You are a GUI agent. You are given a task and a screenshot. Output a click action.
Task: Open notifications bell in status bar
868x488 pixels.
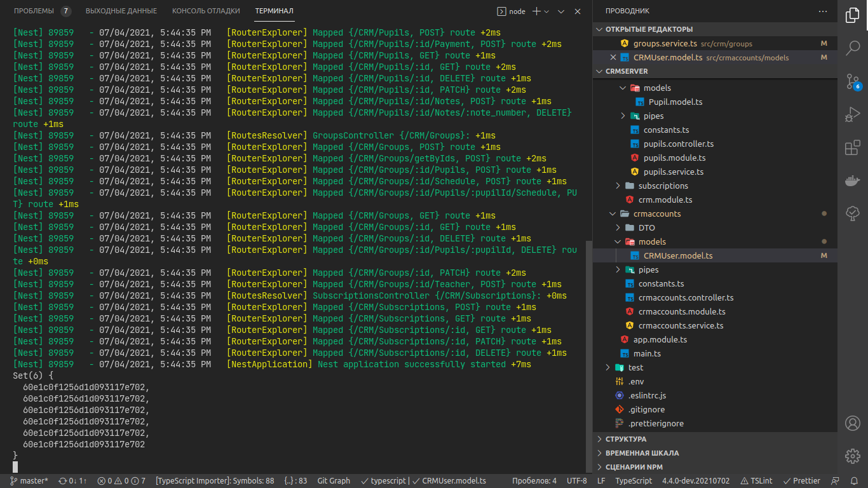(x=855, y=481)
